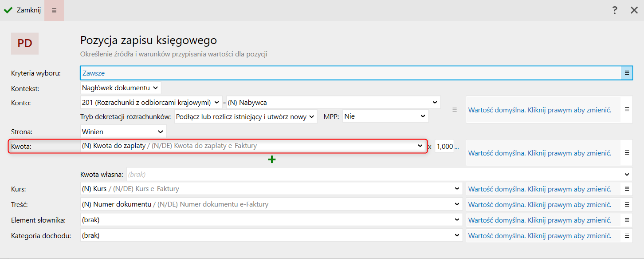
Task: Open menu icon in Kategoria dochodu row
Action: coord(627,235)
